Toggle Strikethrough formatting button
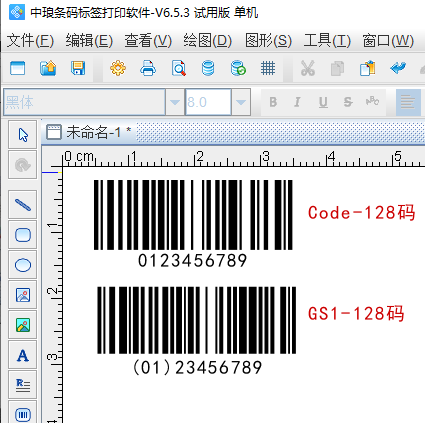The width and height of the screenshot is (425, 423). pyautogui.click(x=348, y=102)
